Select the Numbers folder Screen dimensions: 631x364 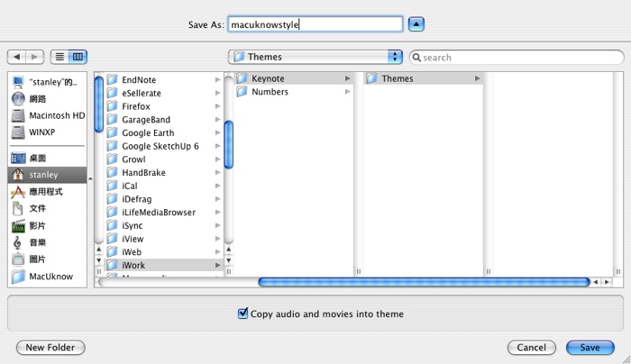pyautogui.click(x=294, y=92)
